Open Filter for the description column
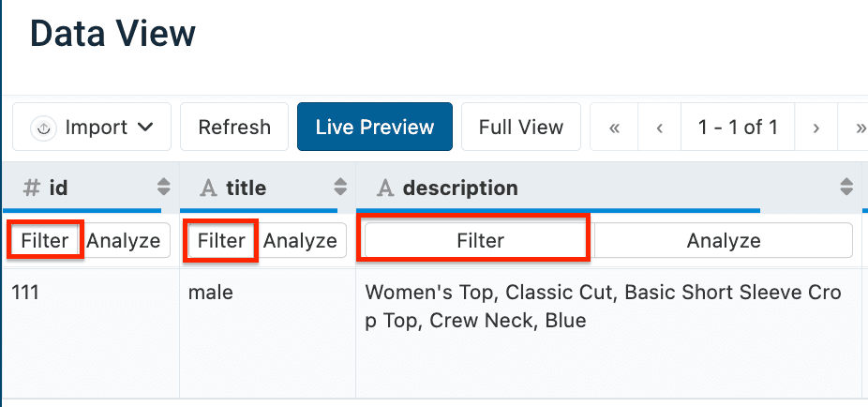Viewport: 868px width, 407px height. pyautogui.click(x=480, y=241)
